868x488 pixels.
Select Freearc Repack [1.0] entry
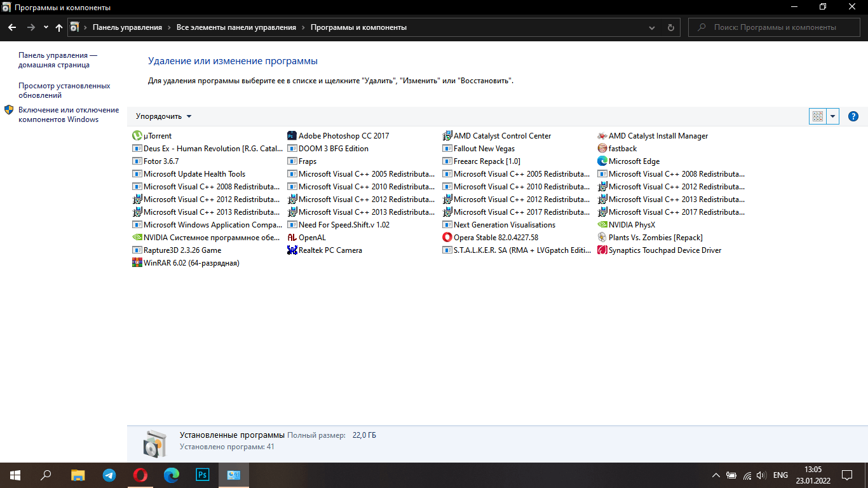point(482,161)
